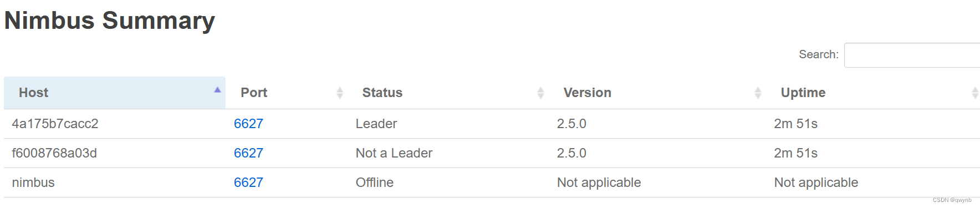Image resolution: width=980 pixels, height=208 pixels.
Task: Focus the Search input field
Action: [x=912, y=55]
